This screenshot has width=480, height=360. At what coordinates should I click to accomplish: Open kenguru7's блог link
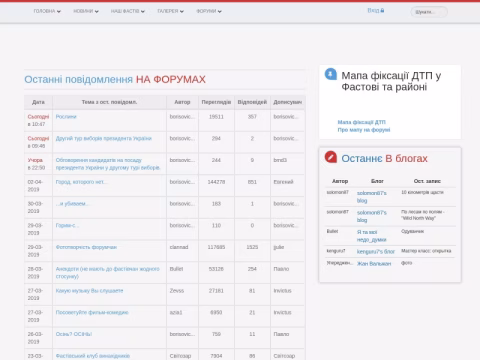376,251
